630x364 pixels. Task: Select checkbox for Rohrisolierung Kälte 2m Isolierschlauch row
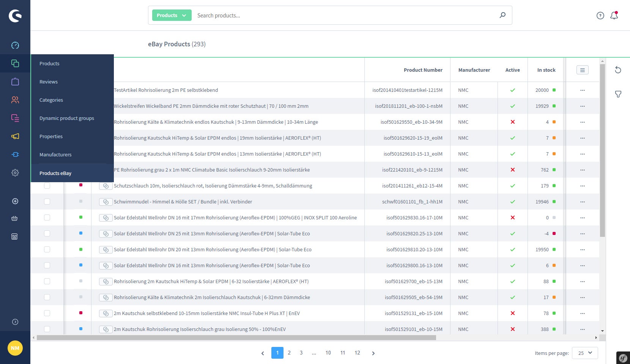[x=47, y=297]
